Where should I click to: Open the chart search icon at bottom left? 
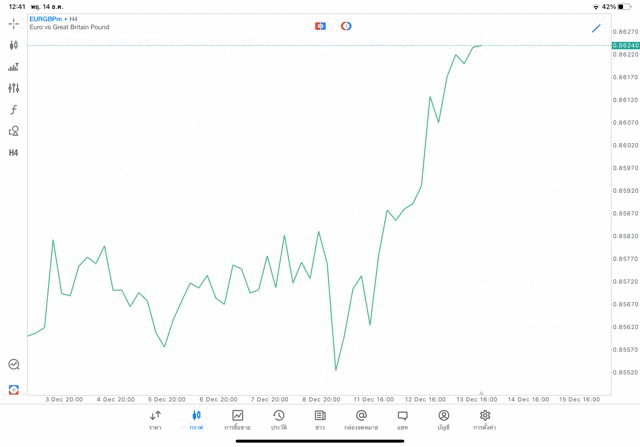14,365
